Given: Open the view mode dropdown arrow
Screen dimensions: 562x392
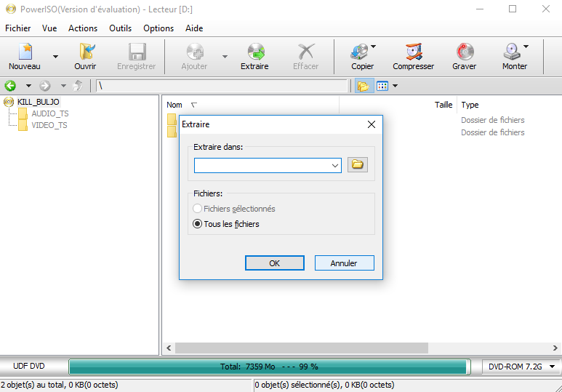Looking at the screenshot, I should coord(395,86).
